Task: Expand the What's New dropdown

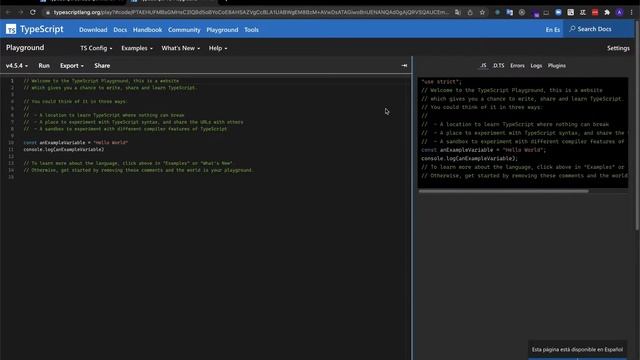Action: (x=180, y=48)
